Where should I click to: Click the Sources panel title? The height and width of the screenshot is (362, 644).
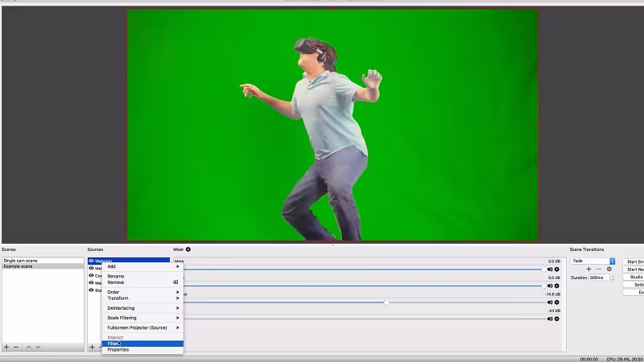coord(95,249)
